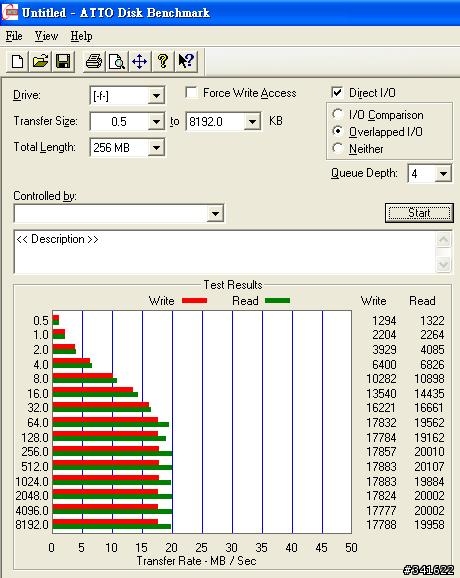Click the Start benchmark button
This screenshot has height=578, width=460.
(x=419, y=213)
